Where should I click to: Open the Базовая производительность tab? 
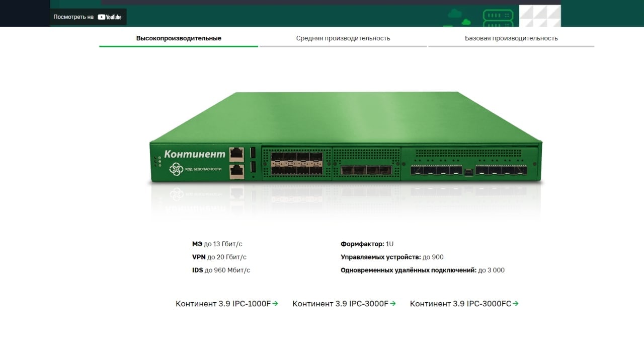click(511, 38)
